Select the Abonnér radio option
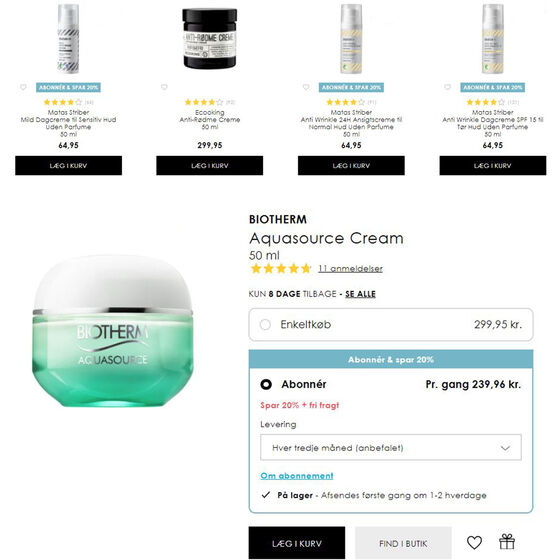560x560 pixels. coord(266,384)
